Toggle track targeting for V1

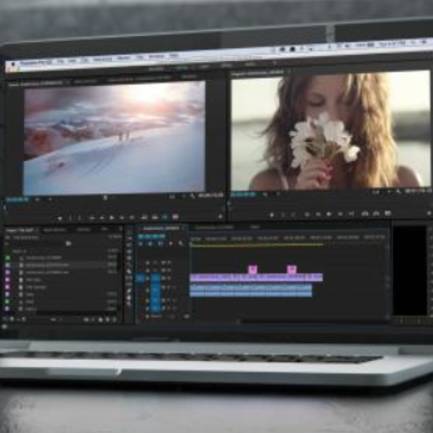(156, 278)
